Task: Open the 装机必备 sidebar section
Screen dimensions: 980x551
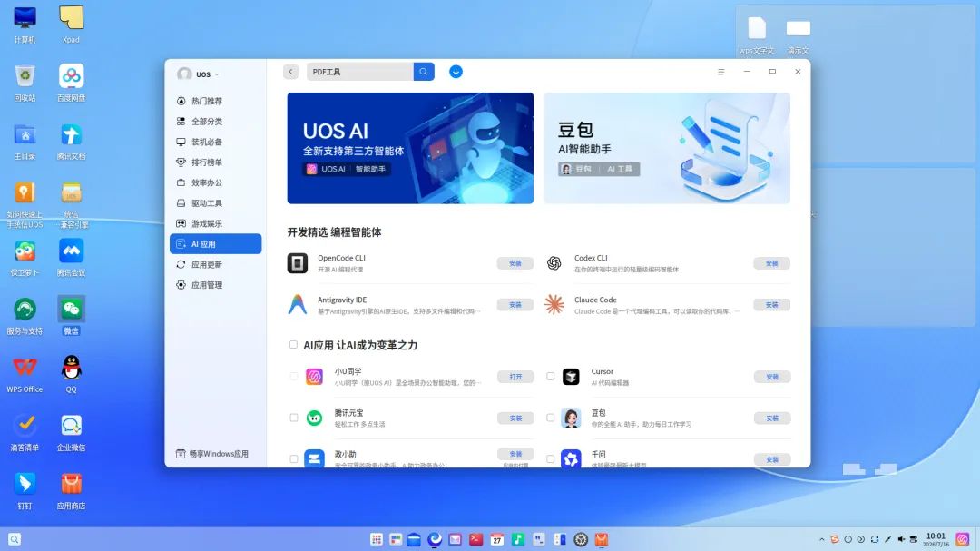Action: coord(216,142)
